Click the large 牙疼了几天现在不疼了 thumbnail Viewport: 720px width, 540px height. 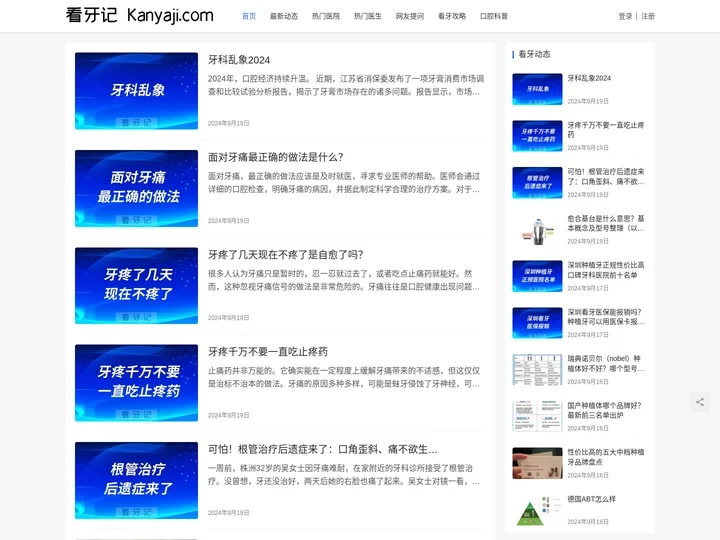(x=136, y=286)
